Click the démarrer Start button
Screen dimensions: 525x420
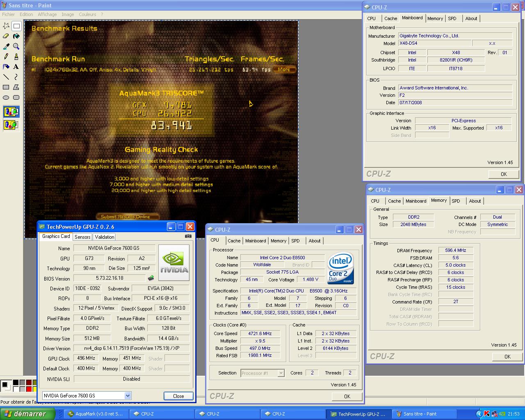point(27,414)
